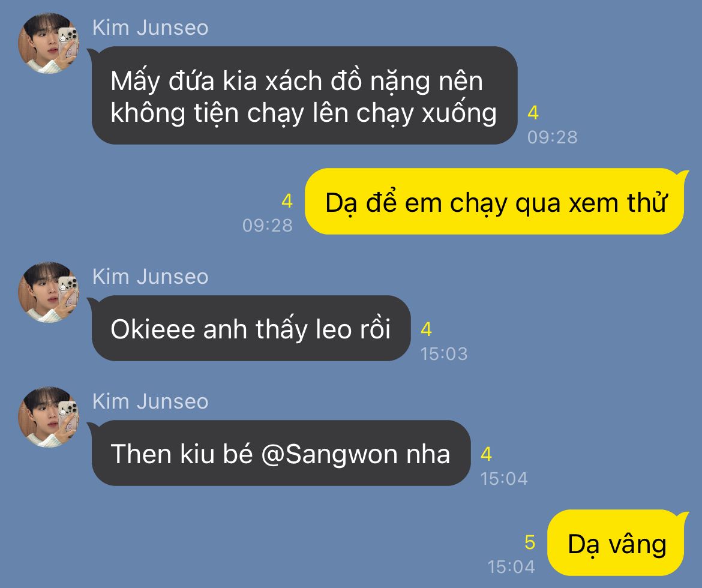Click 15:04 timestamp under unread count 5
Screen dimensions: 702x588
pyautogui.click(x=511, y=567)
